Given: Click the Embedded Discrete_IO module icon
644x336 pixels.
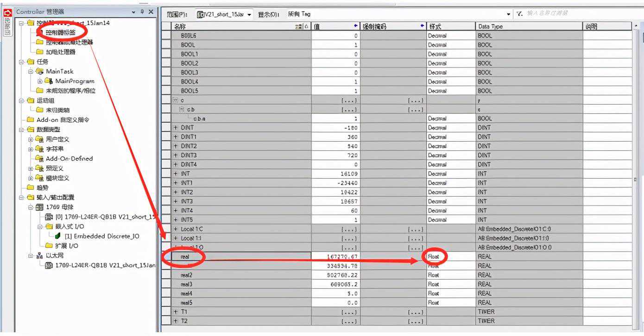Looking at the screenshot, I should pyautogui.click(x=57, y=236).
